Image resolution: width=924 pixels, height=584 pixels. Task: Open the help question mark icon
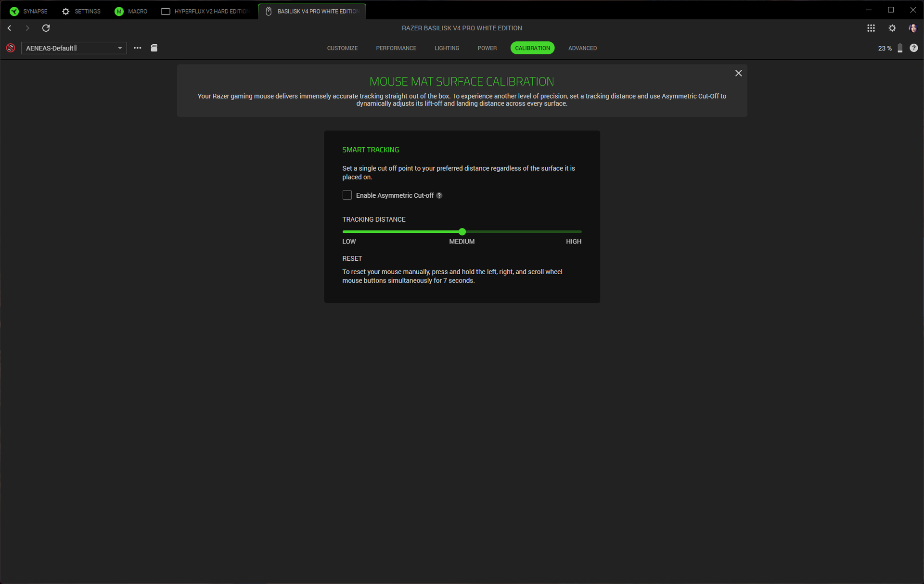coord(914,48)
